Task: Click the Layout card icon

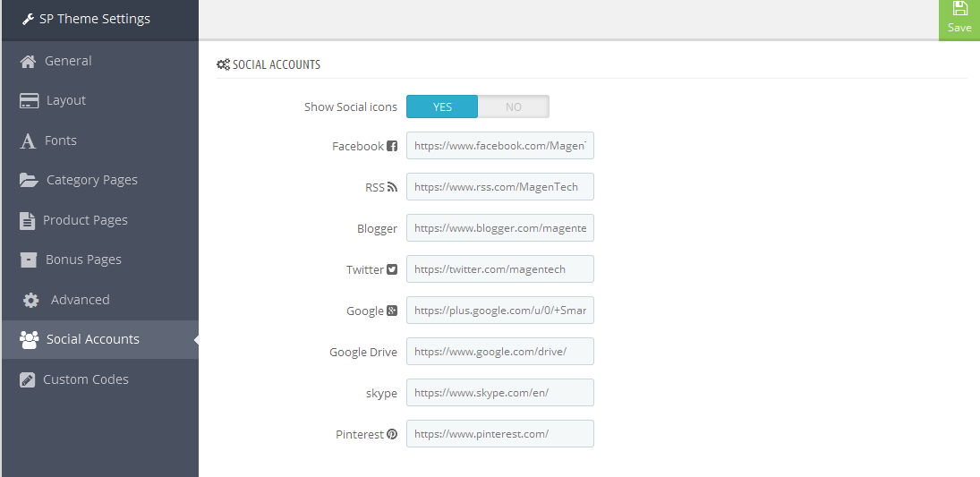Action: [x=29, y=100]
